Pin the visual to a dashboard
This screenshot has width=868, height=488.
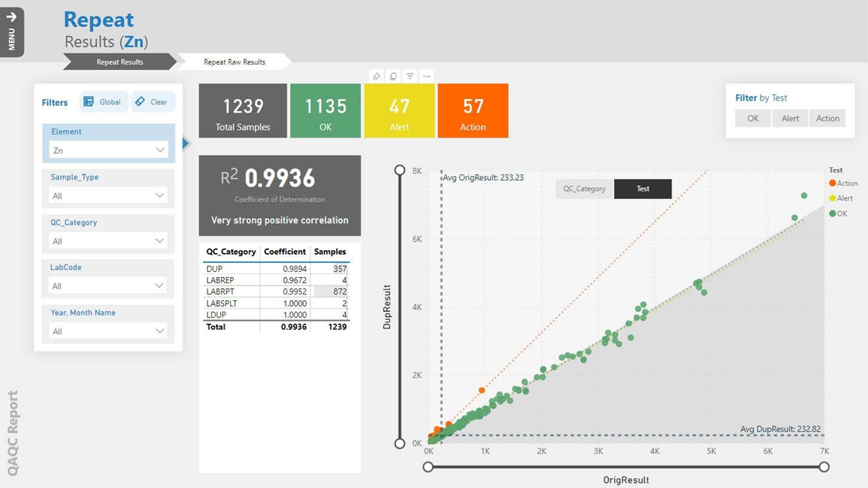point(376,75)
